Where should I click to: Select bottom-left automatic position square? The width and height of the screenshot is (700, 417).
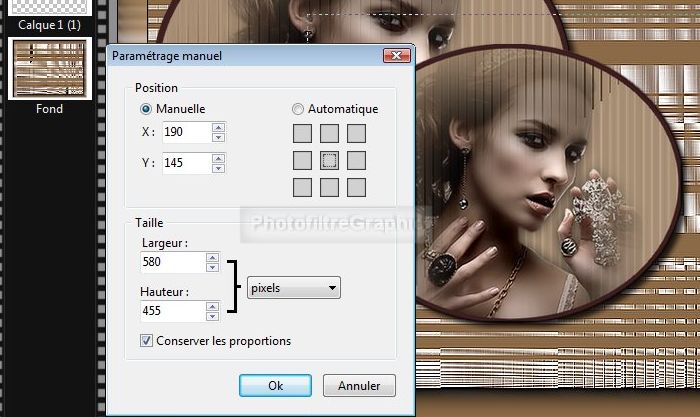pos(302,187)
